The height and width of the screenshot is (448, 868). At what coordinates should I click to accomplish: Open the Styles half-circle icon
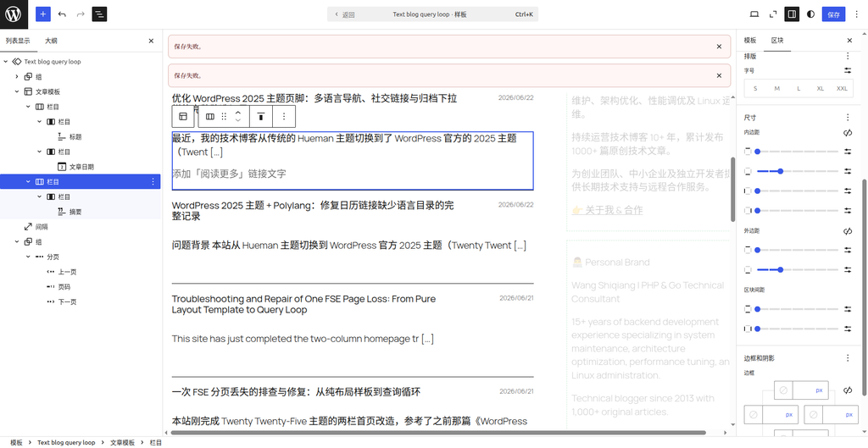click(811, 14)
